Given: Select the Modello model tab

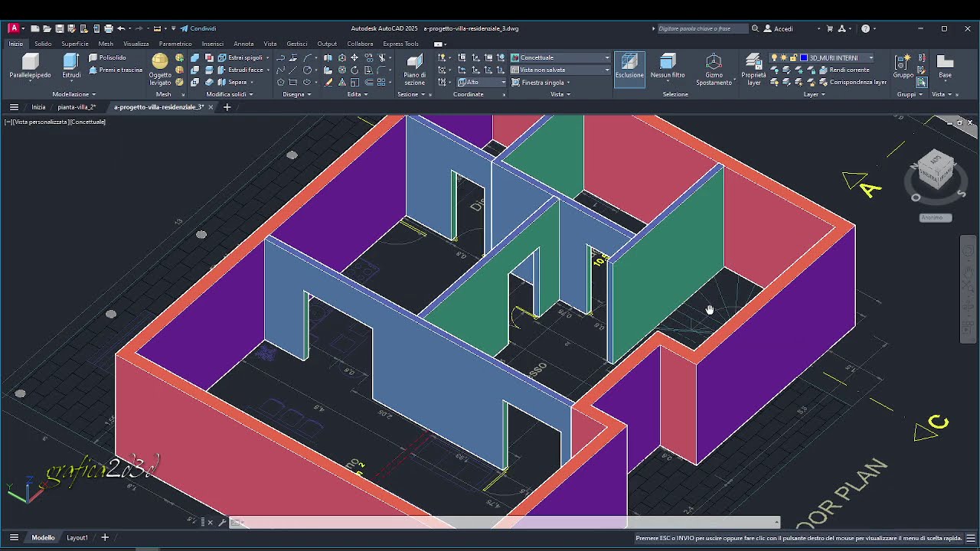Looking at the screenshot, I should tap(43, 538).
